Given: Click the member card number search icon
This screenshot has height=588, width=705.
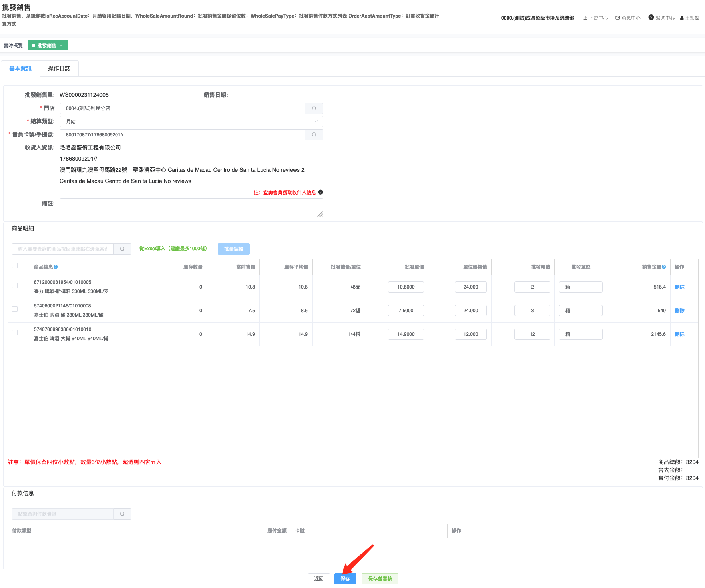Looking at the screenshot, I should (x=314, y=135).
